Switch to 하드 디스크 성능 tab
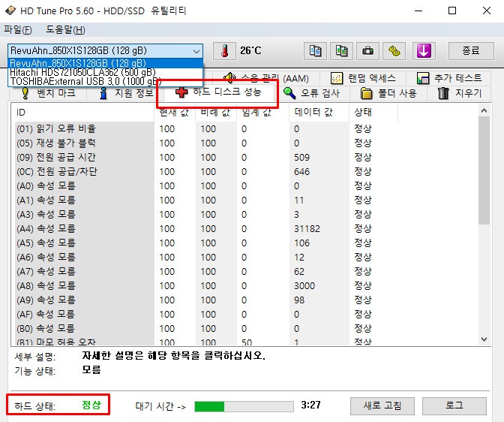The width and height of the screenshot is (504, 422). click(218, 92)
